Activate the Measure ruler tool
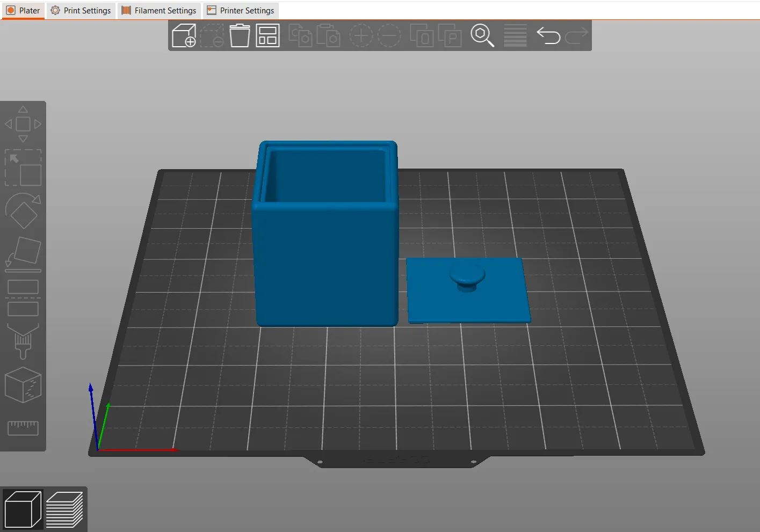 [x=23, y=428]
